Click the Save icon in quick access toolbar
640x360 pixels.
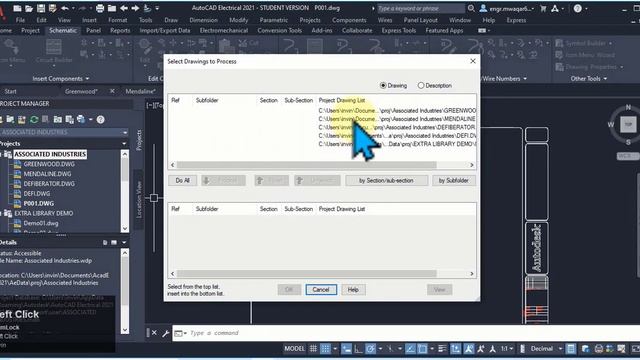tap(41, 8)
